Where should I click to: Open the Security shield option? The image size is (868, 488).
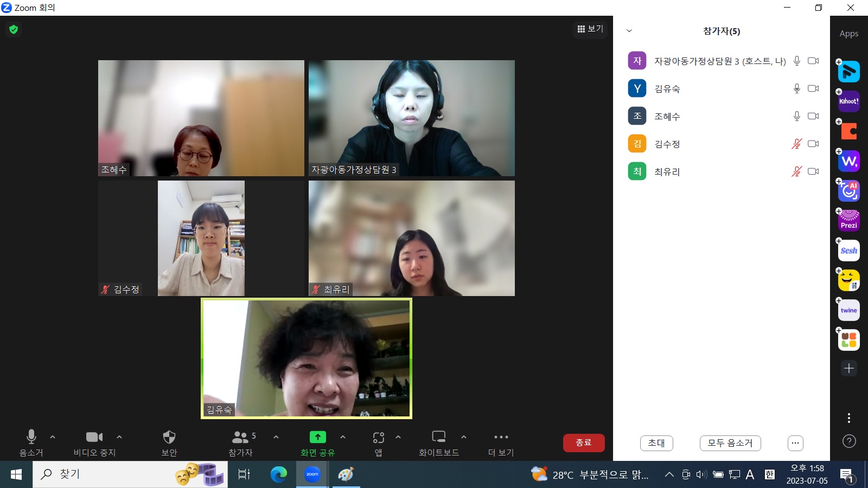pyautogui.click(x=169, y=442)
